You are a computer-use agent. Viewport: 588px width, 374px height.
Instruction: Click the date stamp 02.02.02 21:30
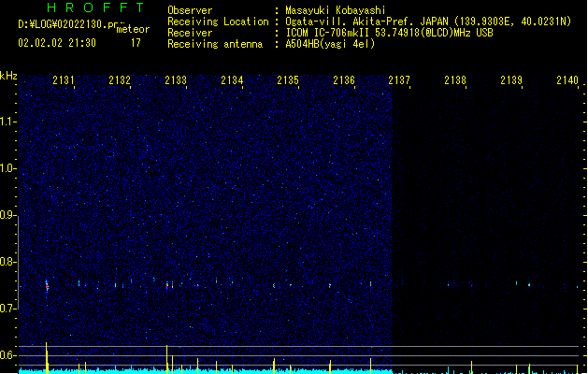(x=57, y=43)
